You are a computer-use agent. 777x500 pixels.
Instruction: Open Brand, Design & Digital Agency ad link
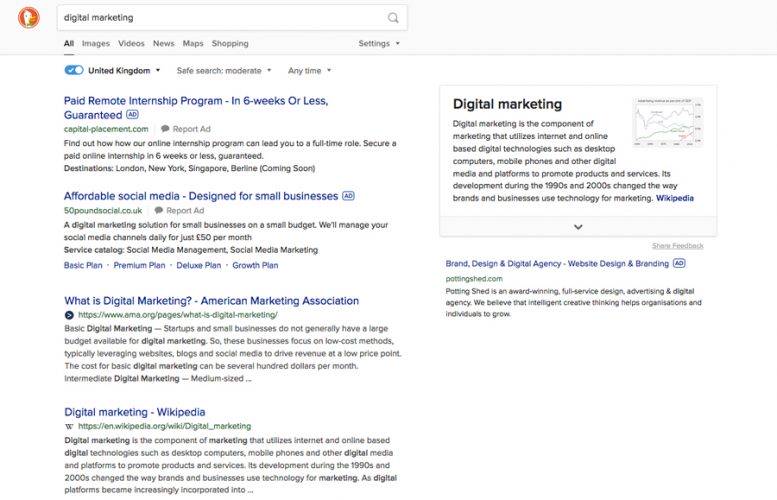(x=557, y=264)
